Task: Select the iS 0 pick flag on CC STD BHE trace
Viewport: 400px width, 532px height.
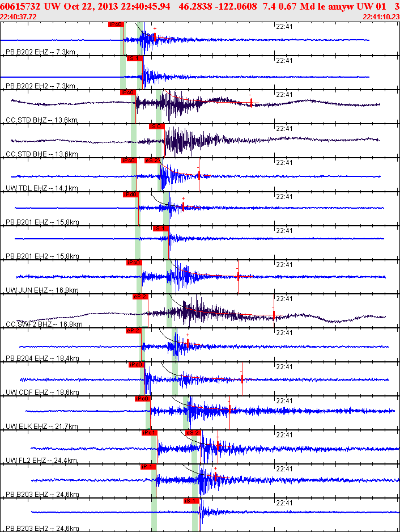Action: coord(156,126)
